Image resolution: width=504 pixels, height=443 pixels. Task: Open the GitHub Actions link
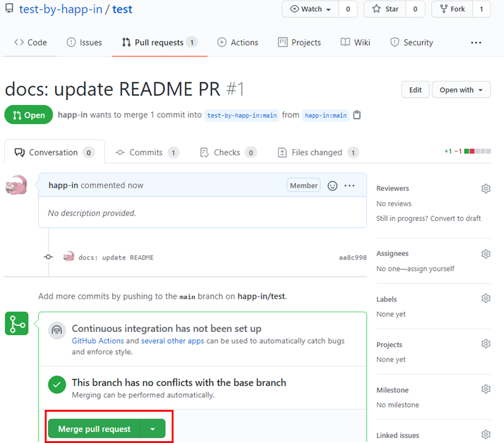[x=97, y=341]
